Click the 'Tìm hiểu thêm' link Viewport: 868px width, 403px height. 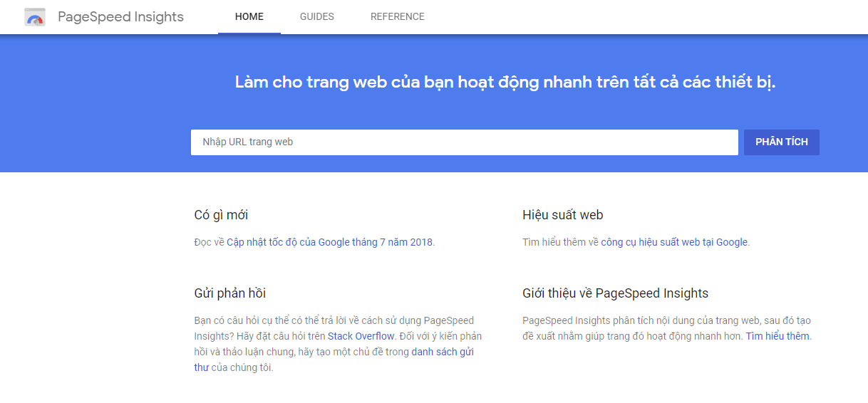tap(777, 336)
